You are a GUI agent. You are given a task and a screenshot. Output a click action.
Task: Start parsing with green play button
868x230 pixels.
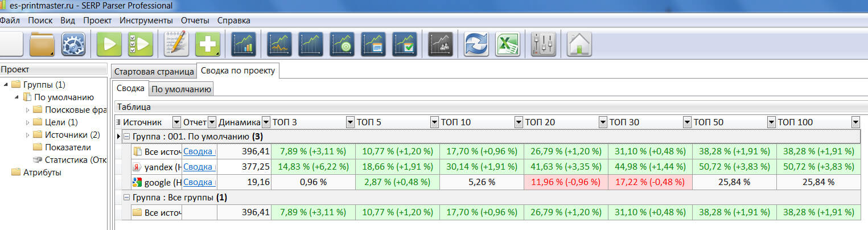click(x=109, y=44)
